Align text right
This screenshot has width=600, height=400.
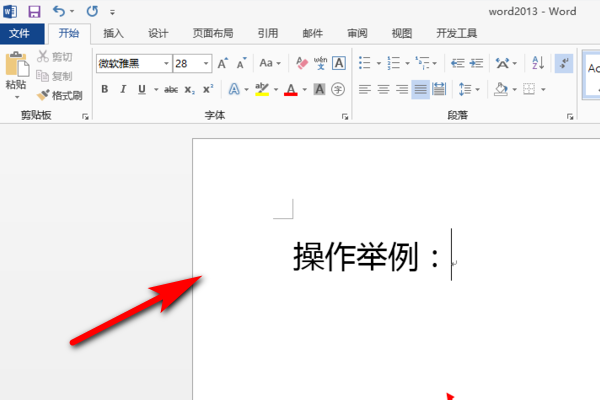pyautogui.click(x=402, y=90)
